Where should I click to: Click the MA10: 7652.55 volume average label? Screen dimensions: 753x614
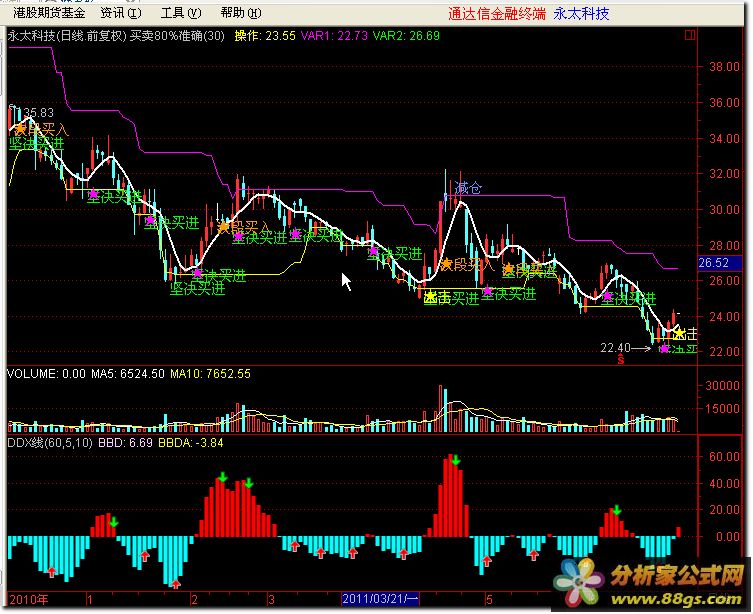click(210, 374)
